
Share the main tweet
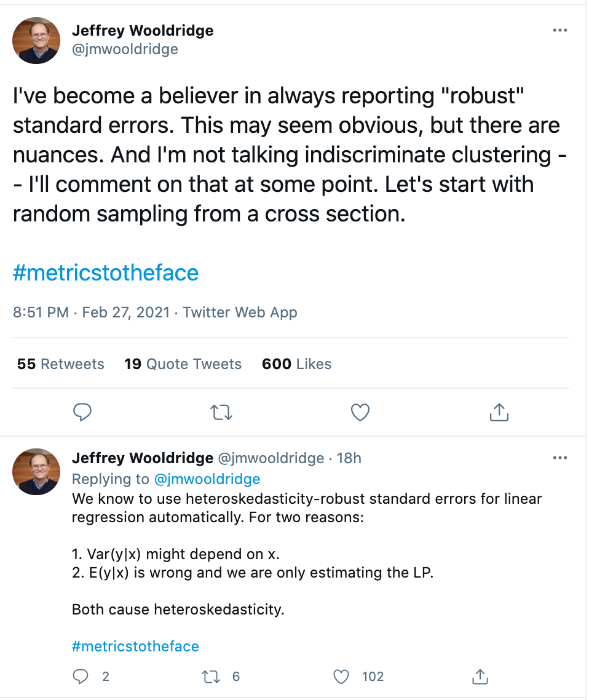coord(499,412)
